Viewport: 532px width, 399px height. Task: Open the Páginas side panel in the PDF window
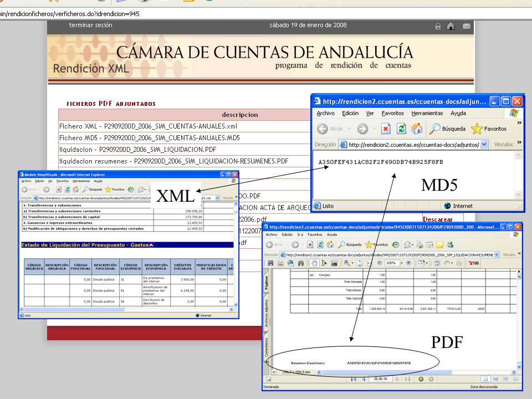pos(267,283)
